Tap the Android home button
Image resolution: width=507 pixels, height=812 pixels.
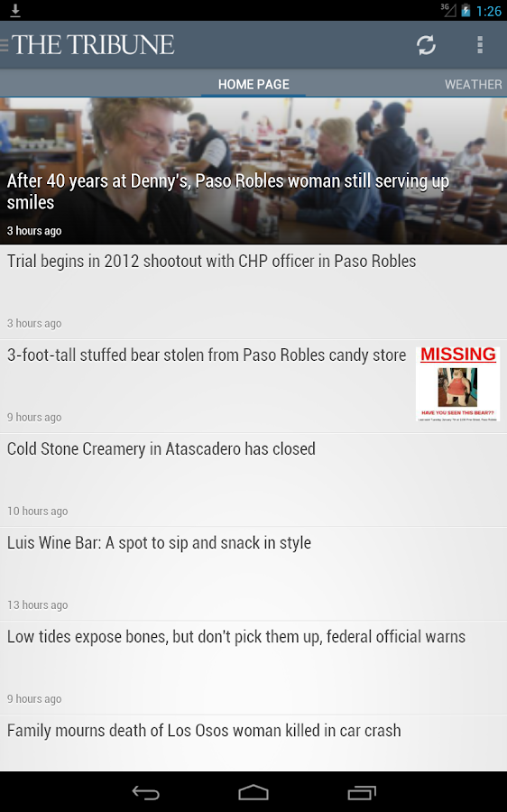pos(253,792)
